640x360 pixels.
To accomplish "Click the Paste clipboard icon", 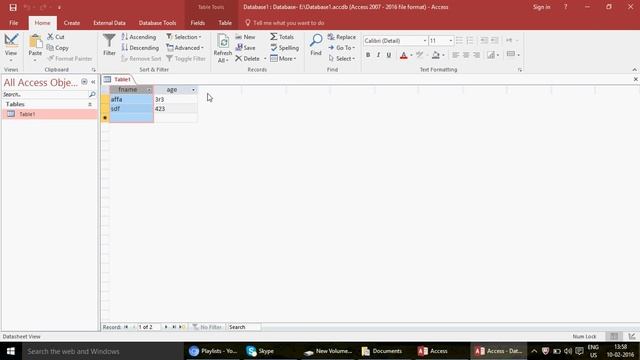I will point(35,41).
